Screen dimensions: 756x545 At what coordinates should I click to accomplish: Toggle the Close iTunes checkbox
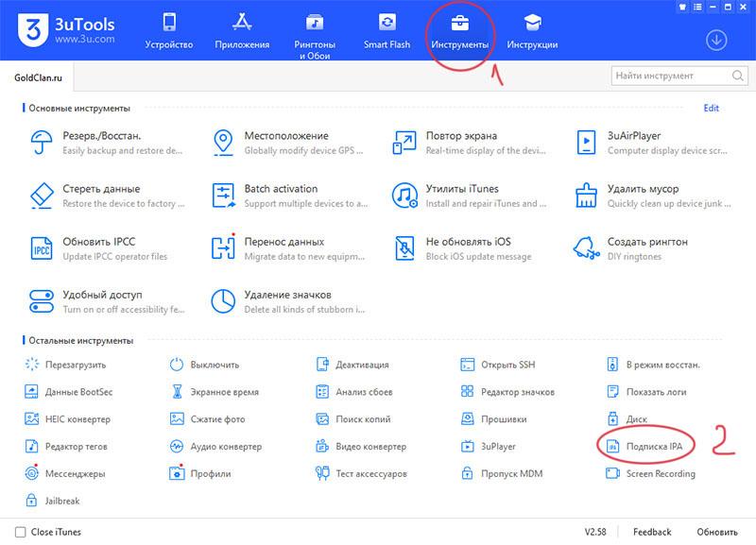pos(20,532)
